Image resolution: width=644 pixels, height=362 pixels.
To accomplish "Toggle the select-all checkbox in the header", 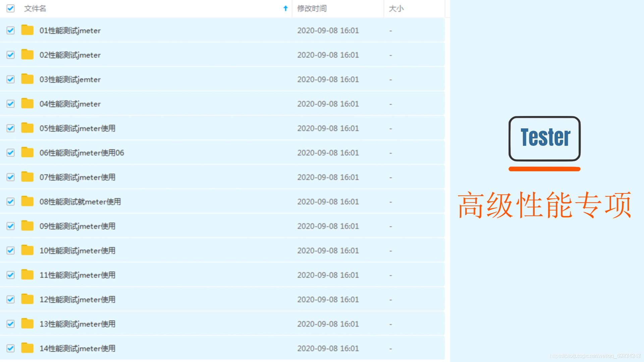I will [11, 8].
